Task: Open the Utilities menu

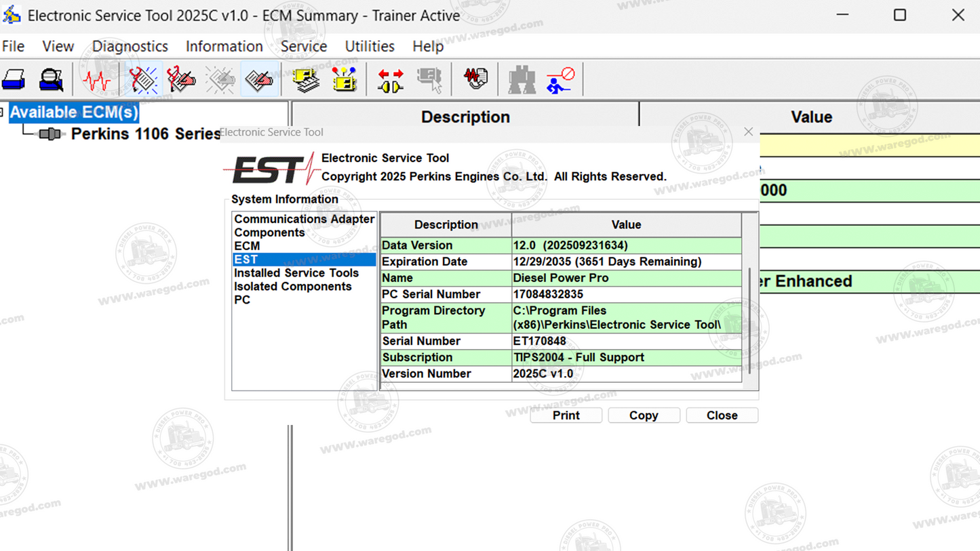Action: coord(369,47)
